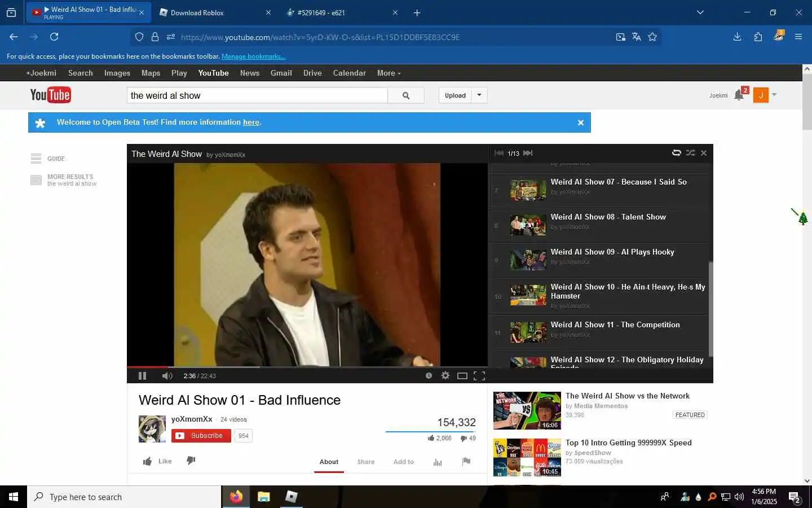Image resolution: width=812 pixels, height=508 pixels.
Task: Click the search magnifier button
Action: [406, 95]
